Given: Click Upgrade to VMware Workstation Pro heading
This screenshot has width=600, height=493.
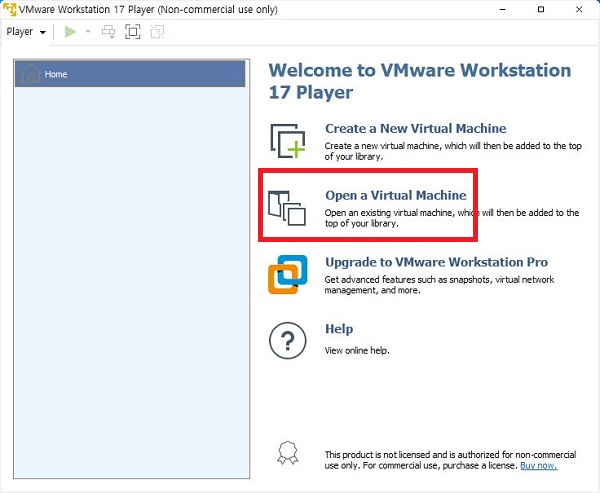Looking at the screenshot, I should click(436, 262).
